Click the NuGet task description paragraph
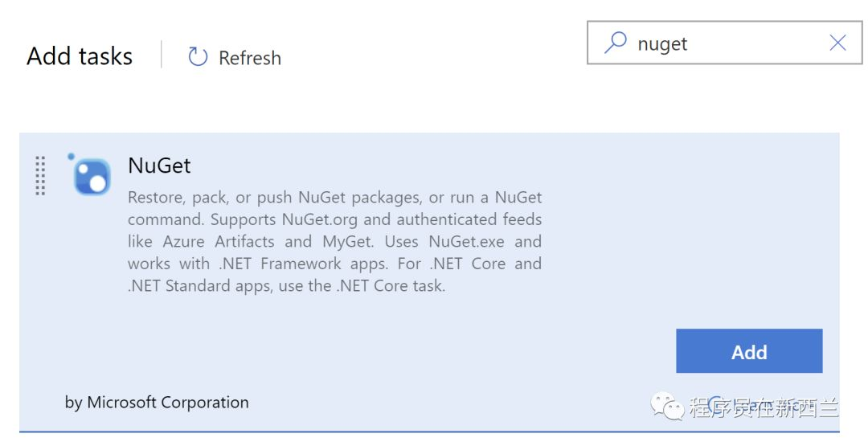The width and height of the screenshot is (868, 446). pyautogui.click(x=334, y=241)
